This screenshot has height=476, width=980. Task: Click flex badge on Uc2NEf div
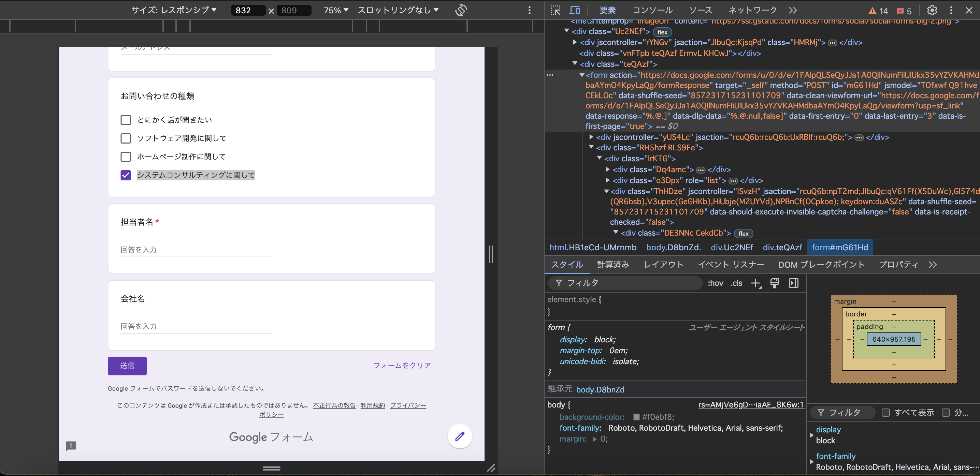pos(662,32)
